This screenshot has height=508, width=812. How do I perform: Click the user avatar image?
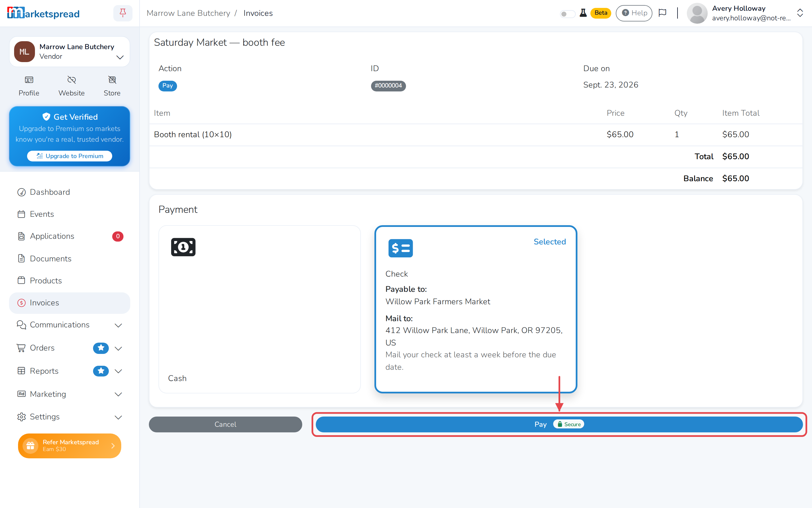click(697, 13)
